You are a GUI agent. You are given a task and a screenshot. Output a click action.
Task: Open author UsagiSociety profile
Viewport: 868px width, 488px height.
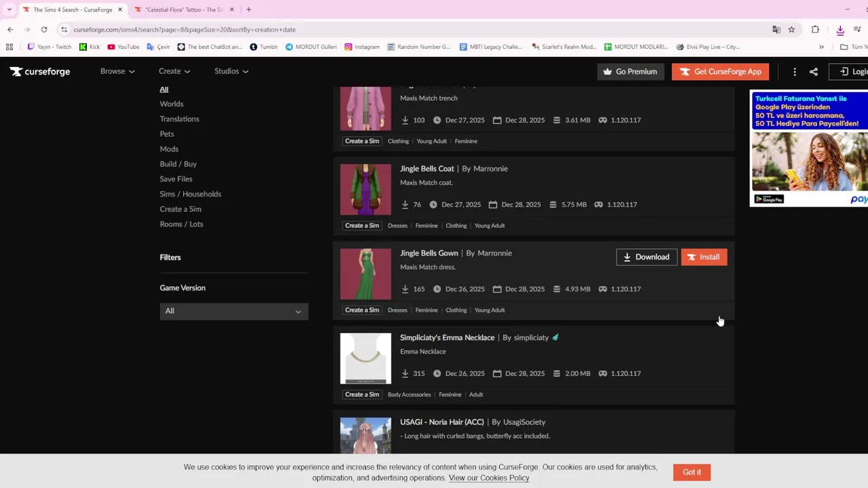tap(524, 422)
